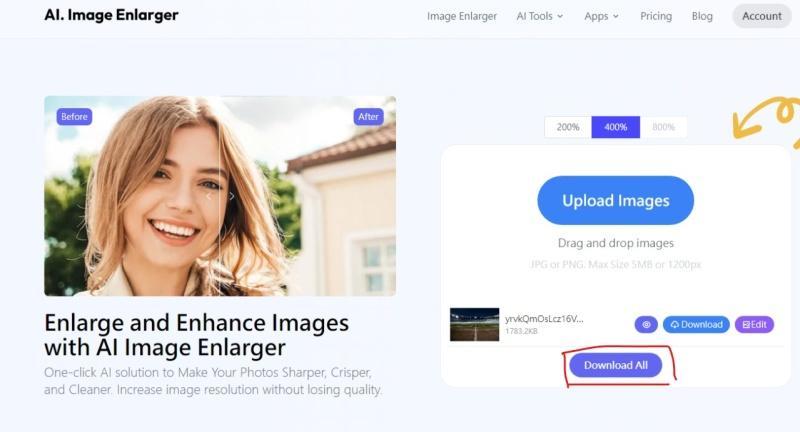This screenshot has width=800, height=432.
Task: Click the AI. Image Enlarger logo
Action: coord(111,15)
